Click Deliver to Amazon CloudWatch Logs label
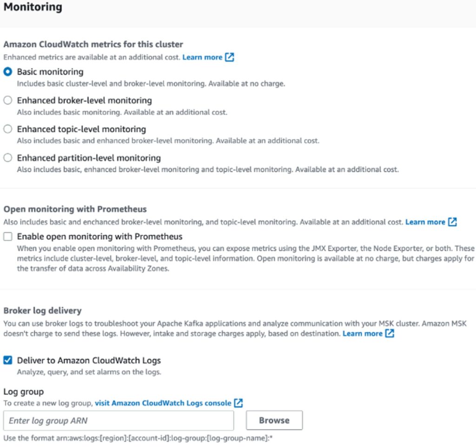The width and height of the screenshot is (476, 448). click(x=89, y=361)
